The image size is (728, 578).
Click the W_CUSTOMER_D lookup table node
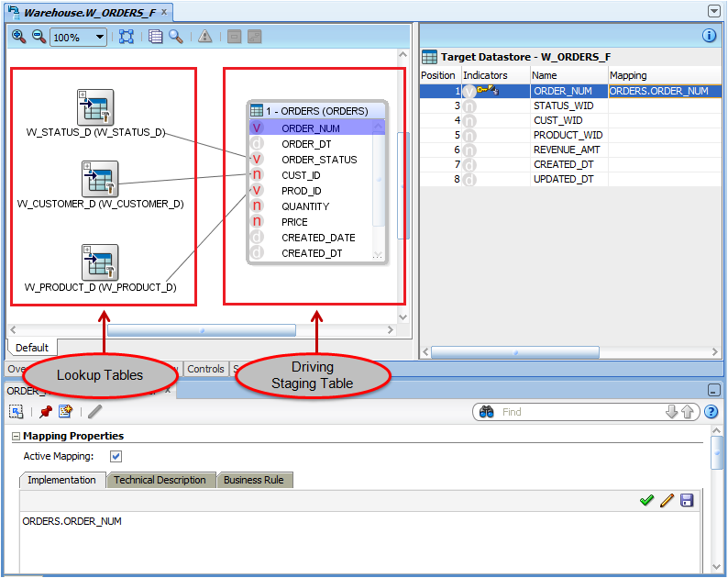pos(99,179)
